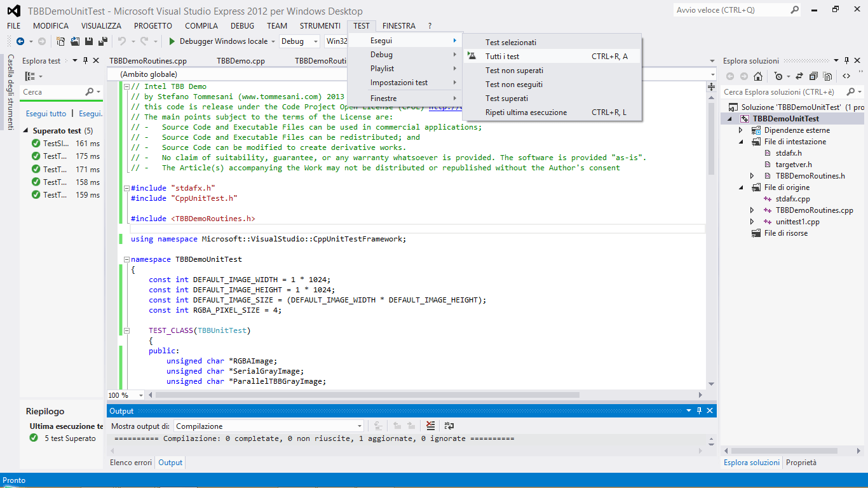Screen dimensions: 868x488
Task: Collapse the Superato test group
Action: click(27, 131)
